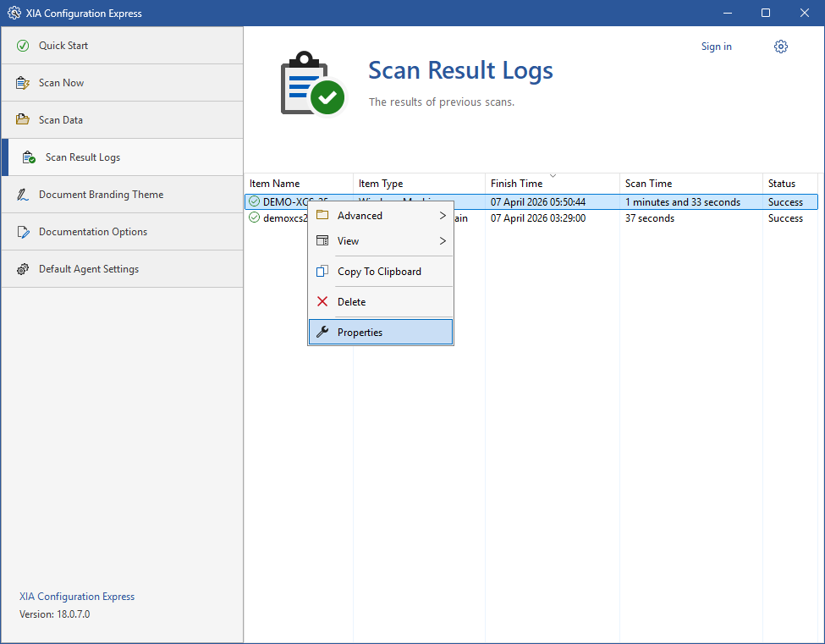Screen dimensions: 825x644
Task: Click the Item Name column header
Action: point(275,184)
